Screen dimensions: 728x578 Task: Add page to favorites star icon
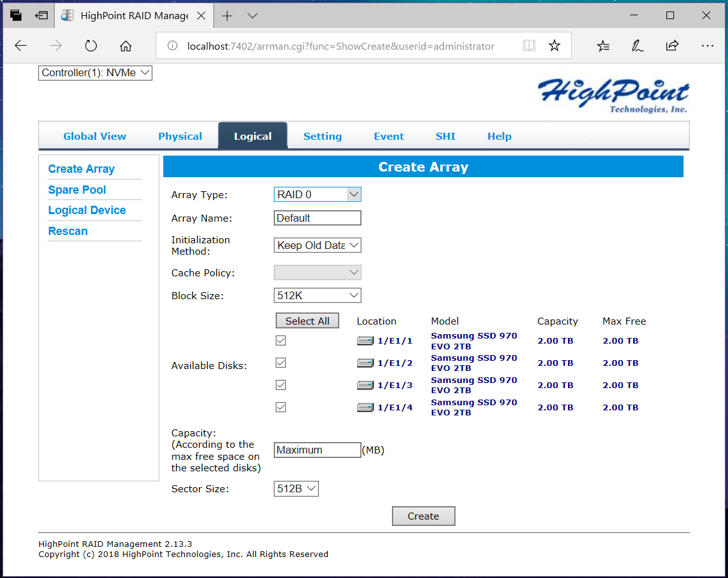[555, 46]
